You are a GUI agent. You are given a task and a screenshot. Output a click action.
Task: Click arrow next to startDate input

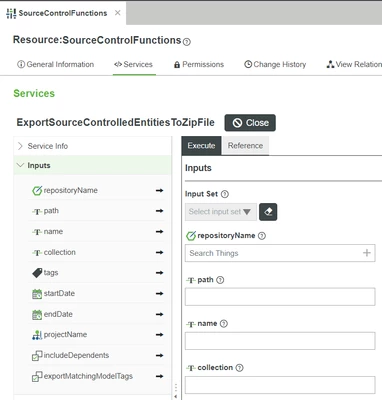(159, 294)
